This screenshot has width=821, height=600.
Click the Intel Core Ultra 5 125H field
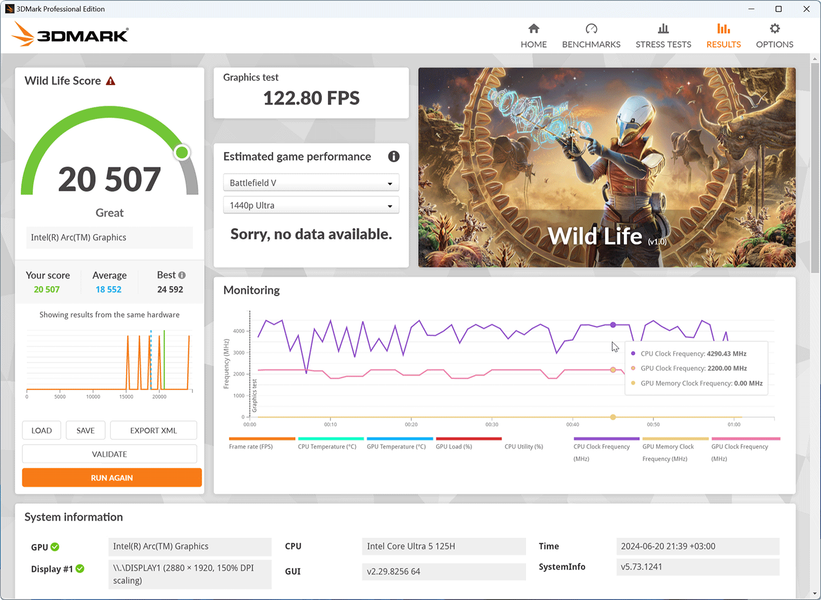443,546
